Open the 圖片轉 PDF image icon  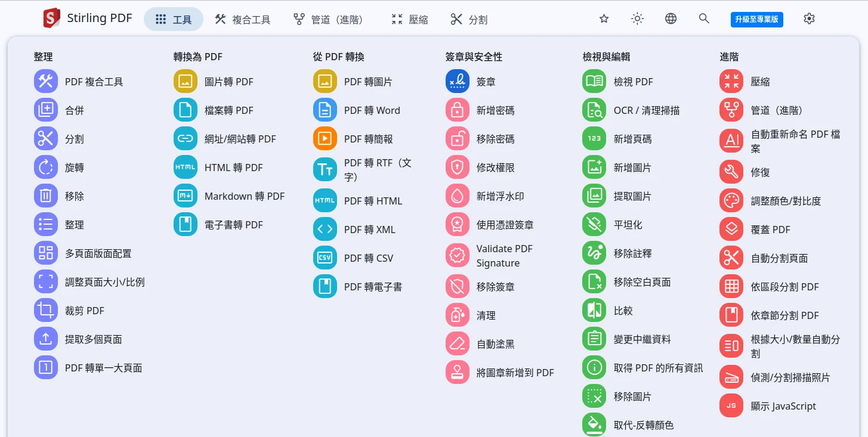coord(186,81)
